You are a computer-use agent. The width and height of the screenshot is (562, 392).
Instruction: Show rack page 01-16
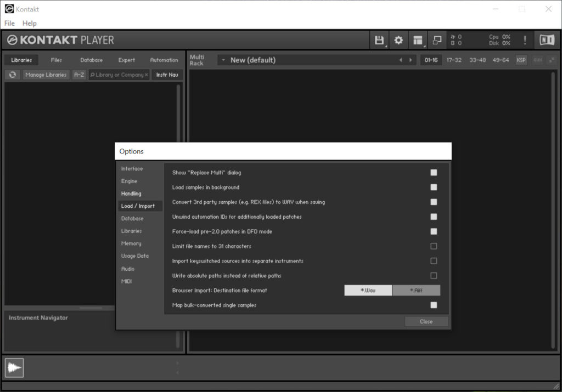pos(431,60)
